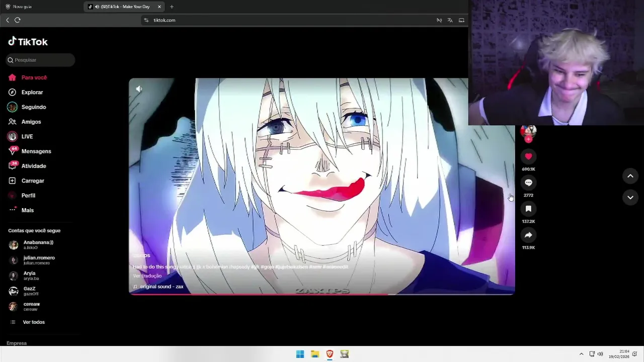The width and height of the screenshot is (644, 362).
Task: Click the translate page icon
Action: tap(450, 20)
